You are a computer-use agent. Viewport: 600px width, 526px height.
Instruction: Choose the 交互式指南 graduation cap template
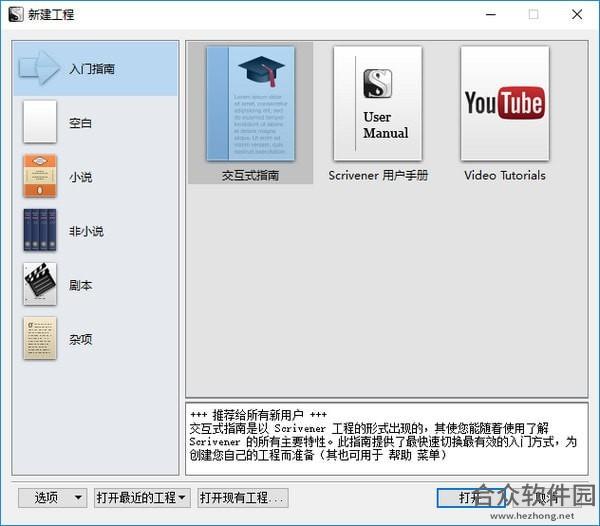click(x=251, y=103)
